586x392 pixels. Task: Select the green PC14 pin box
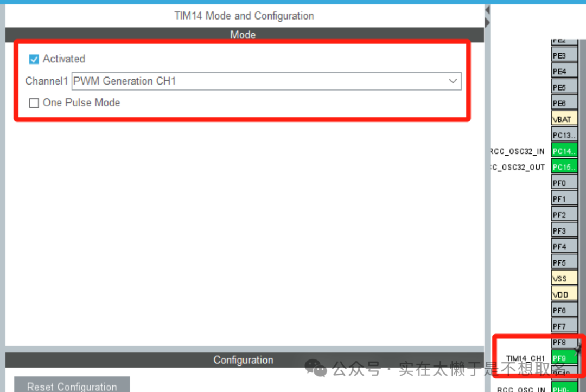[x=564, y=151]
